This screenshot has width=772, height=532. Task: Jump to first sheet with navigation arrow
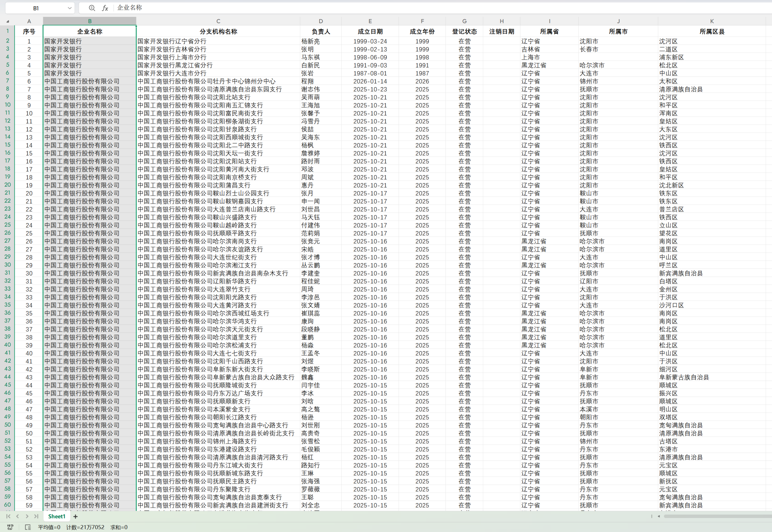pyautogui.click(x=8, y=516)
